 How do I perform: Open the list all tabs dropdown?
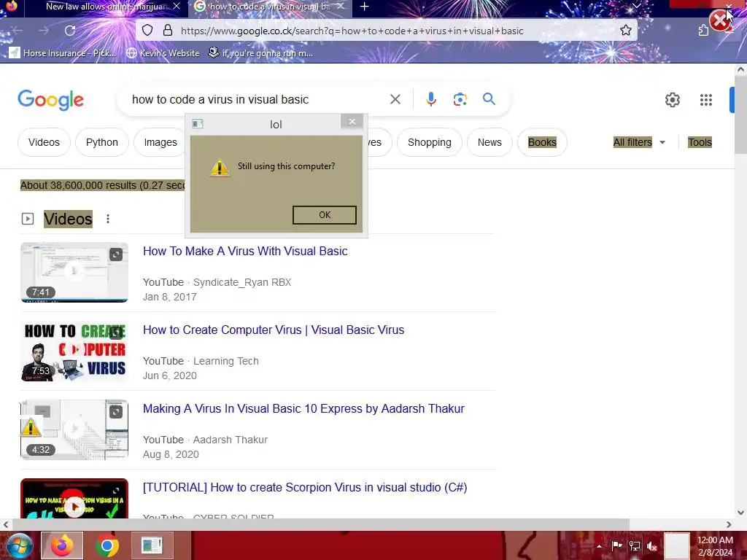tap(636, 6)
